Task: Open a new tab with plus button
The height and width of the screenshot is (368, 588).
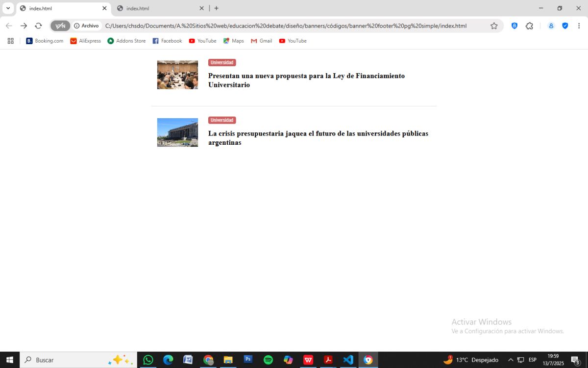Action: click(217, 8)
